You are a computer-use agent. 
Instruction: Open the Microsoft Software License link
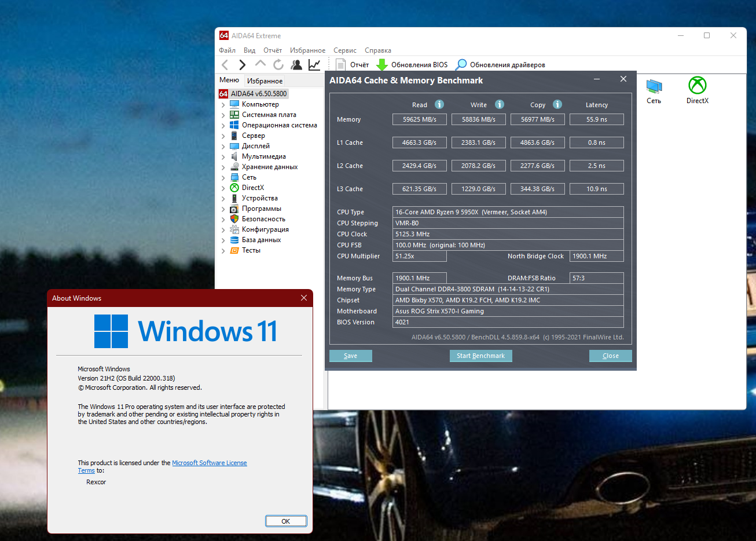[210, 463]
